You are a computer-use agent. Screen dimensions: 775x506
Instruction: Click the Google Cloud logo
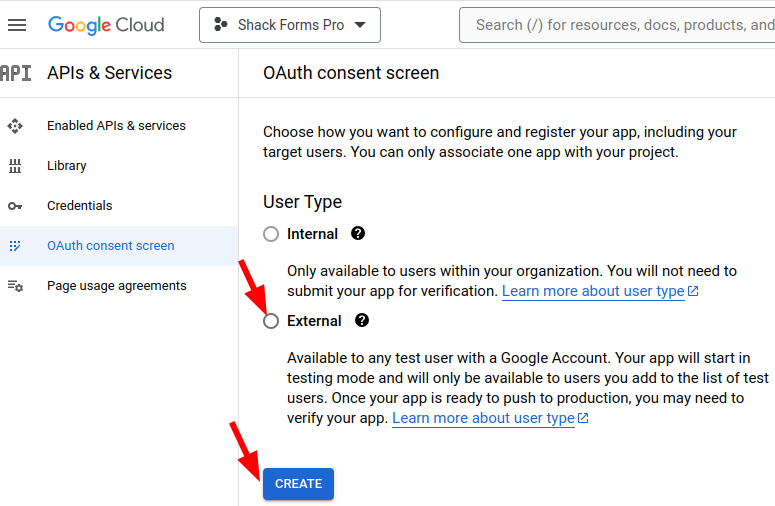106,25
